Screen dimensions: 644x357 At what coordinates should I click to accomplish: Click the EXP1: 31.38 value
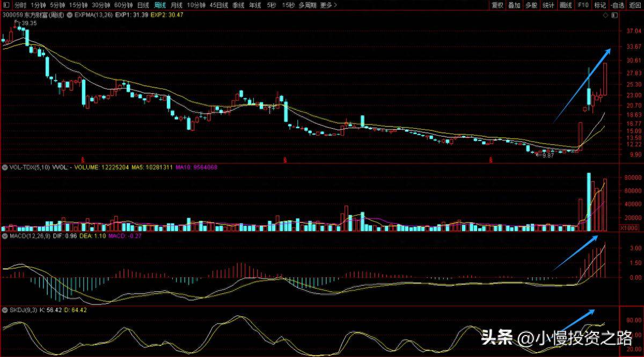point(131,15)
